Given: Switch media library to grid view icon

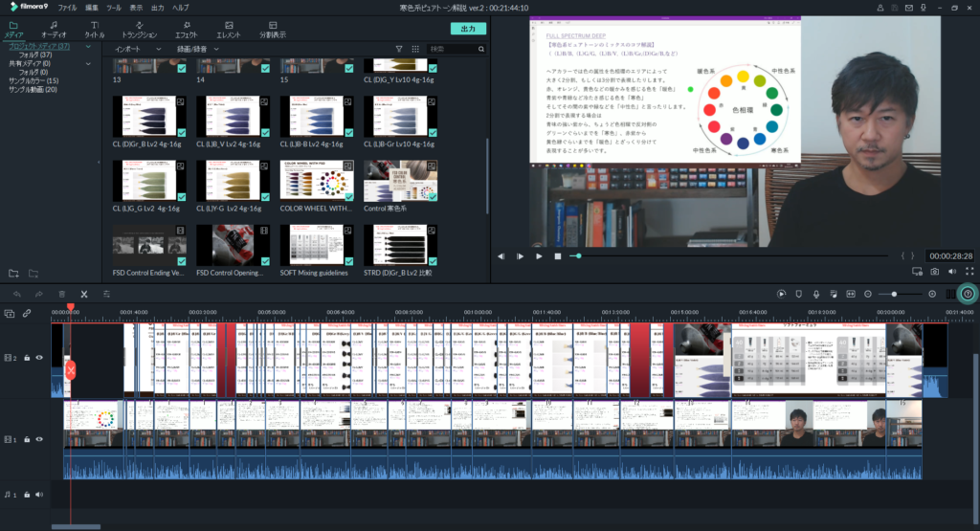Looking at the screenshot, I should (414, 49).
